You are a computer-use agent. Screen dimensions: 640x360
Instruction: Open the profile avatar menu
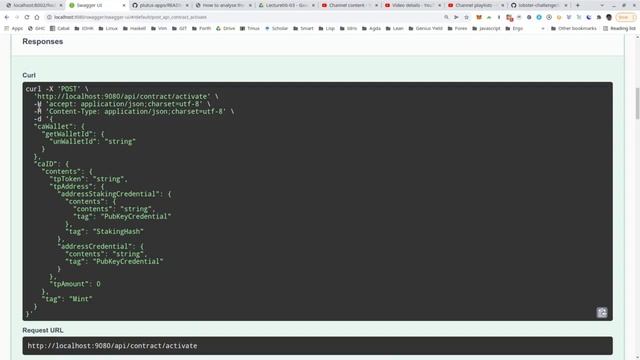(609, 17)
